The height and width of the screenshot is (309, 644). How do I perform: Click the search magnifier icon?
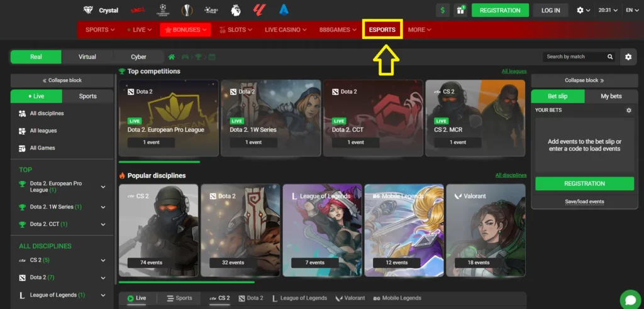pyautogui.click(x=610, y=57)
